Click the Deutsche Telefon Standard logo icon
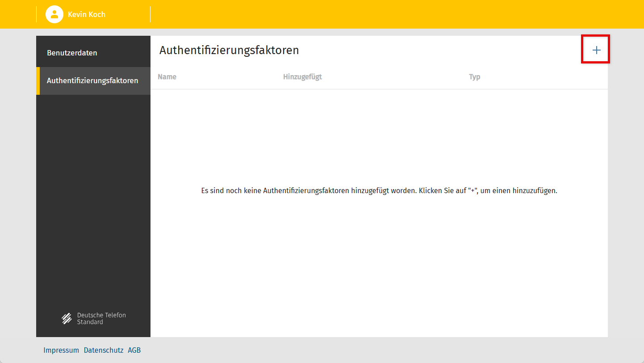 tap(67, 318)
